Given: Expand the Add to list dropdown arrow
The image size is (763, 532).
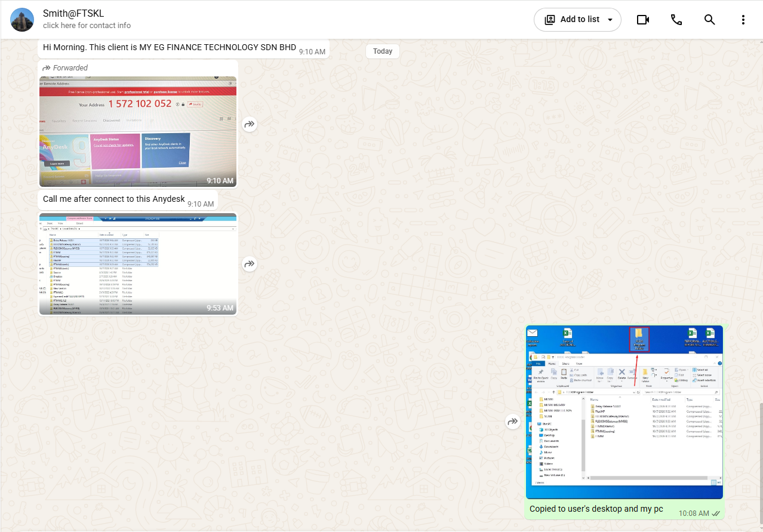Looking at the screenshot, I should point(610,20).
